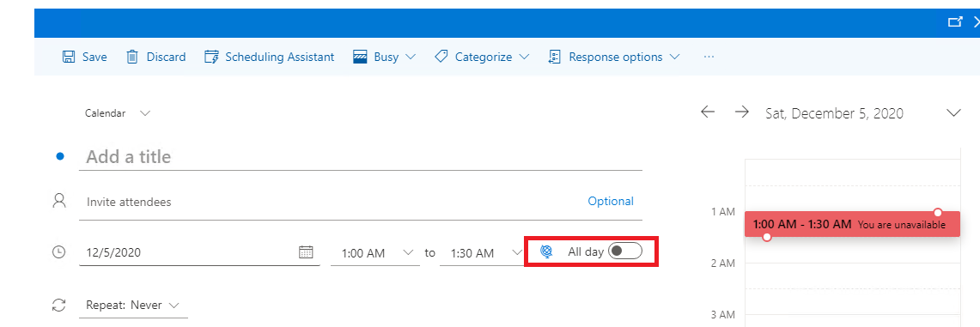Open the Repeat: Never dropdown
This screenshot has width=980, height=327.
pyautogui.click(x=133, y=306)
